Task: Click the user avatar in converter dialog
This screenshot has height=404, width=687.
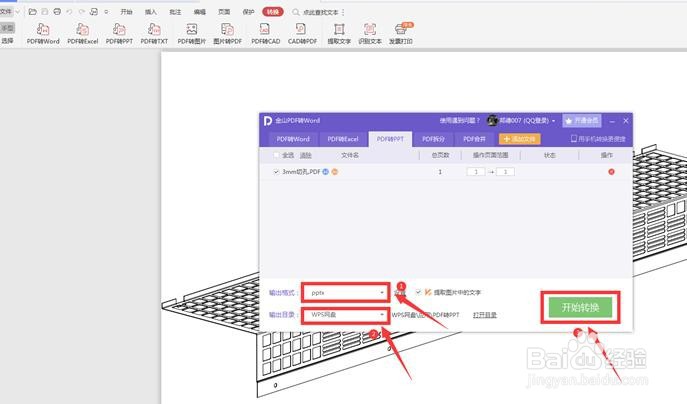Action: tap(492, 120)
